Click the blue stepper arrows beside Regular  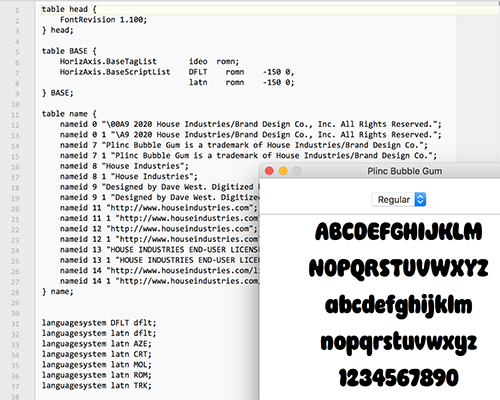(420, 200)
